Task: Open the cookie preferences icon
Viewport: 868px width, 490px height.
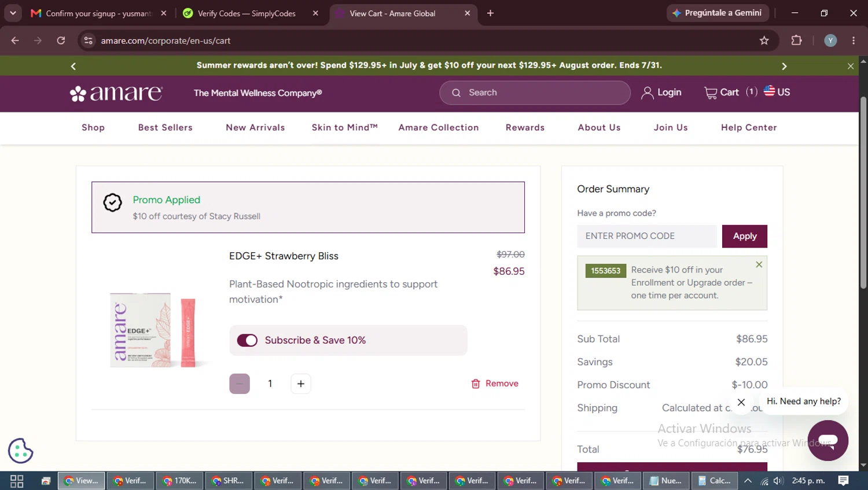Action: [x=21, y=451]
